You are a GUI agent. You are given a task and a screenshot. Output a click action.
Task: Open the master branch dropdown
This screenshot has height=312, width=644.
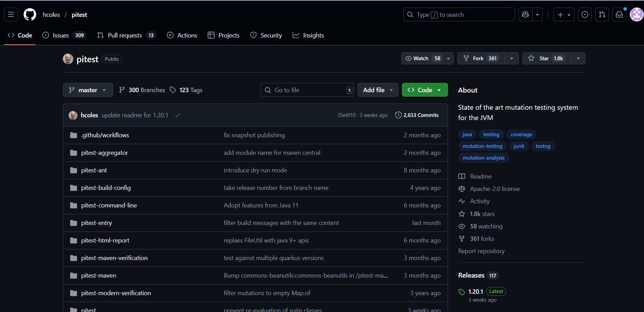[88, 90]
